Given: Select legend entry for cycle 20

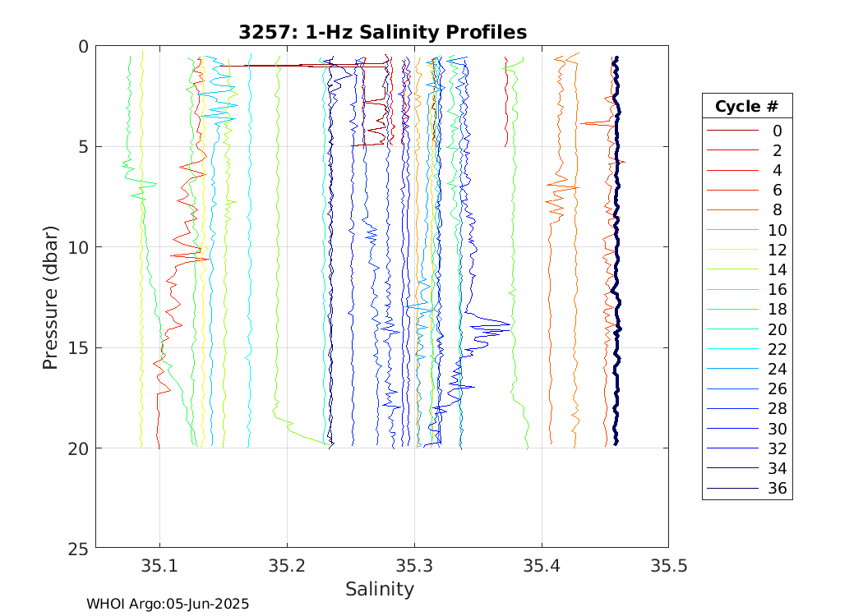Looking at the screenshot, I should [x=747, y=329].
